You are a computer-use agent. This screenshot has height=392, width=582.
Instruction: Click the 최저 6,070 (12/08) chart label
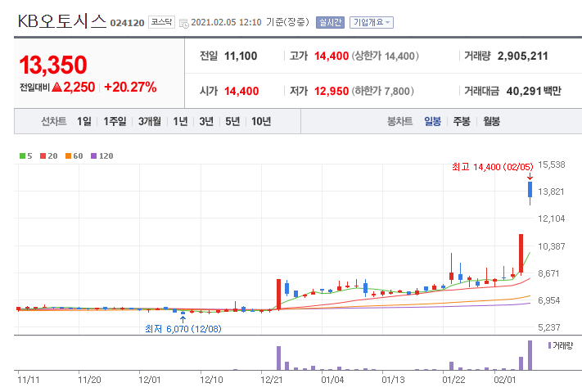coord(183,329)
